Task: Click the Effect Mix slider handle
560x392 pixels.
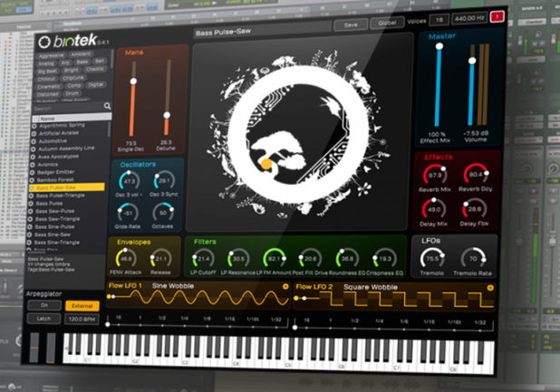Action: pos(439,46)
